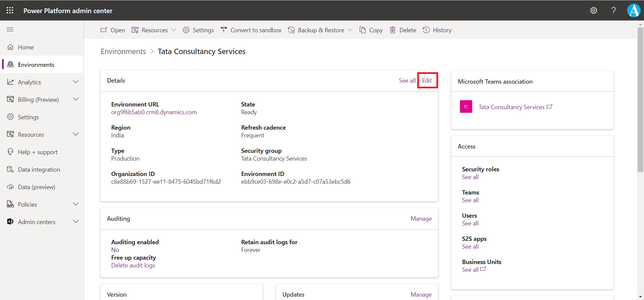Expand the Admin centers sidebar section
644x300 pixels.
76,222
